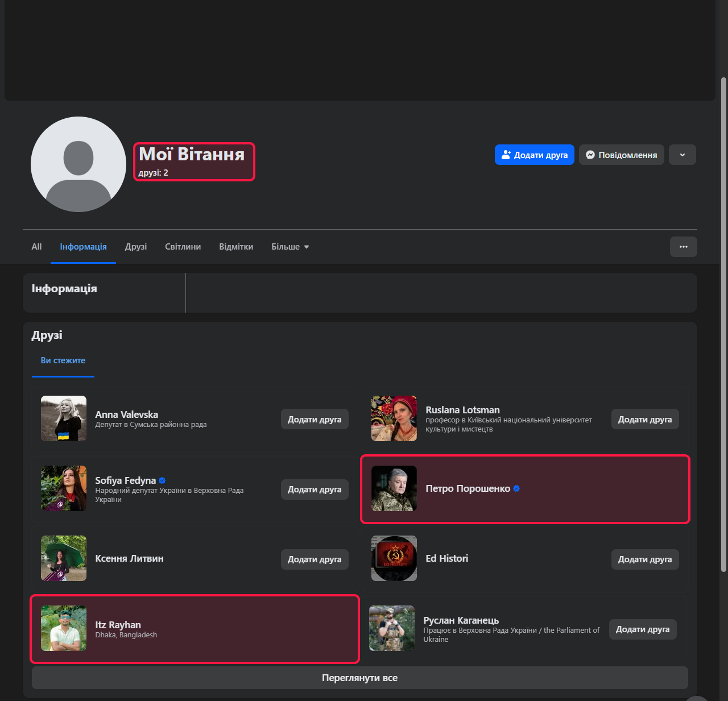Add Anna Valevska as a friend
The width and height of the screenshot is (728, 701).
tap(315, 419)
